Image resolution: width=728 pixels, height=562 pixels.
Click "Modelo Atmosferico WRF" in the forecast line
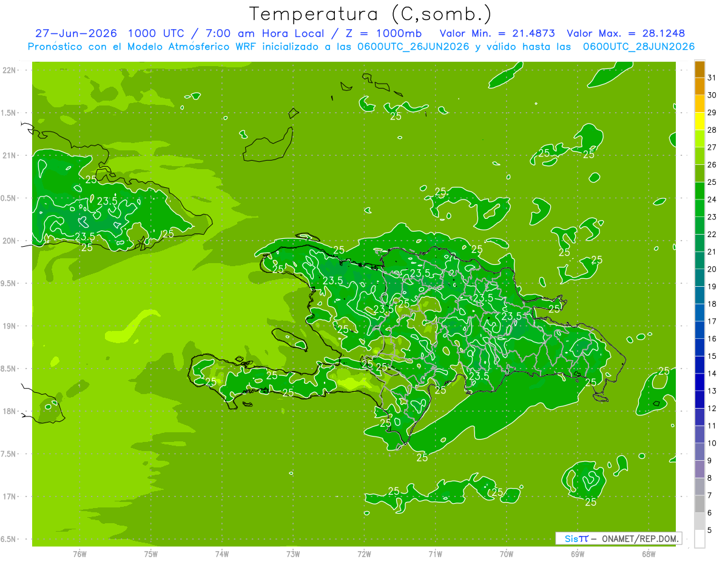(x=198, y=47)
